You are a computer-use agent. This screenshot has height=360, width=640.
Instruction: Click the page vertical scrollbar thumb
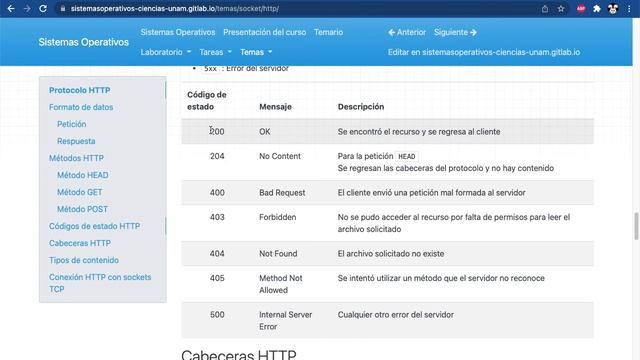pyautogui.click(x=636, y=226)
